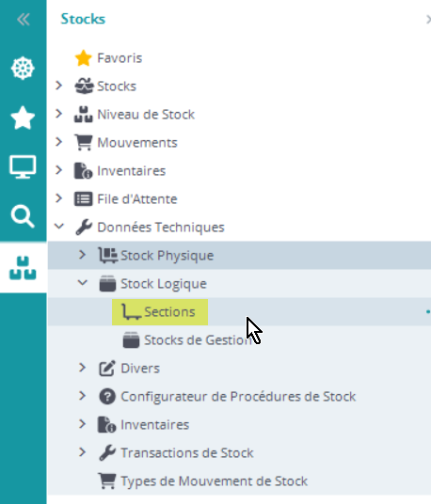
Task: Select the monitor screen icon in sidebar
Action: [x=23, y=166]
